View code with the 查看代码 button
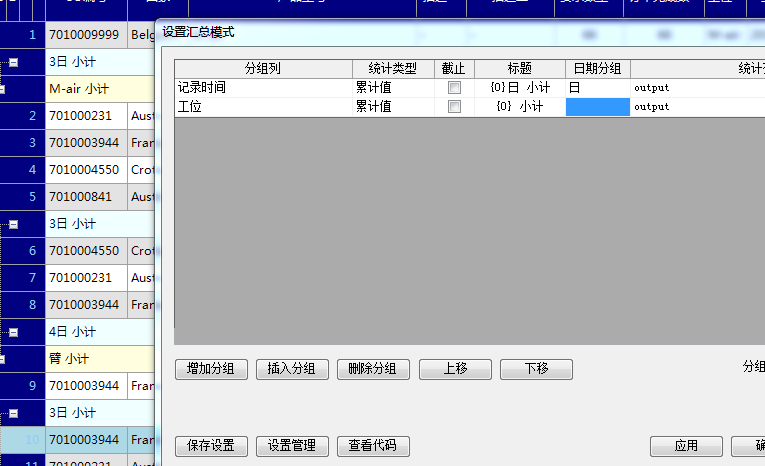765x466 pixels. tap(373, 446)
